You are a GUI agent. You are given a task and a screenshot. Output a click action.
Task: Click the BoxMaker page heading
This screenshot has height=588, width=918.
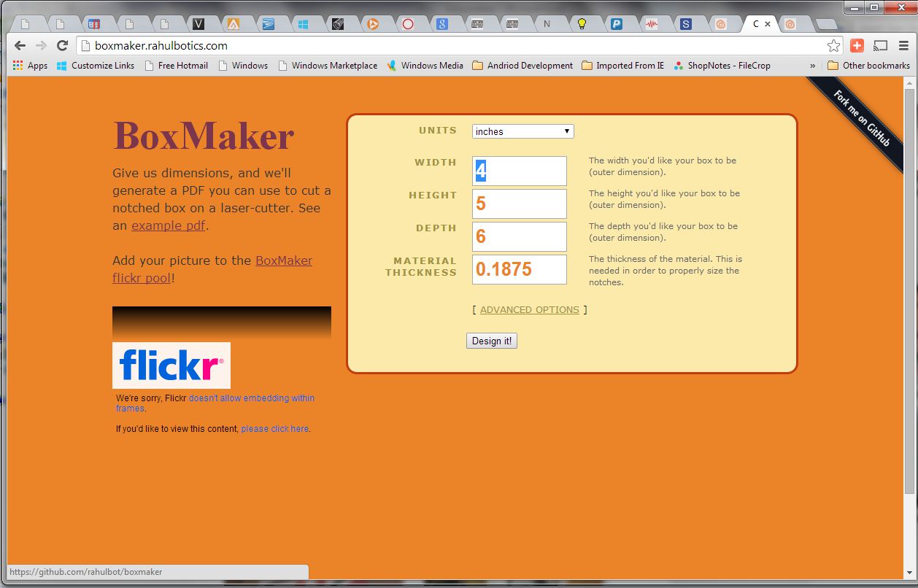pyautogui.click(x=204, y=136)
